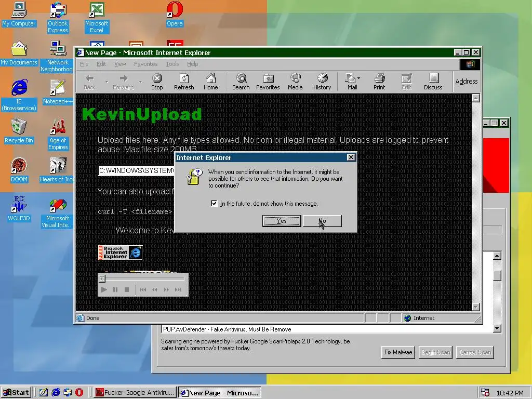The image size is (532, 399).
Task: Close the Internet Explorer security dialog
Action: coord(351,157)
